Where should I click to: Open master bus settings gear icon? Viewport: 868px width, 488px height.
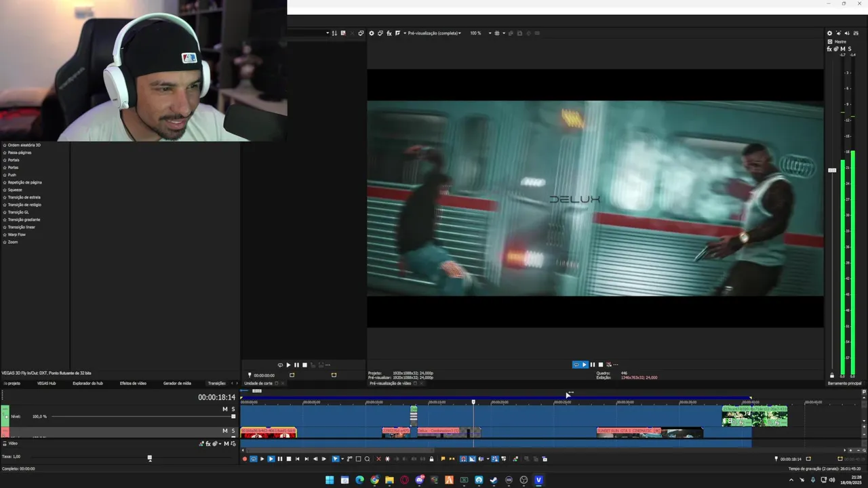[829, 33]
